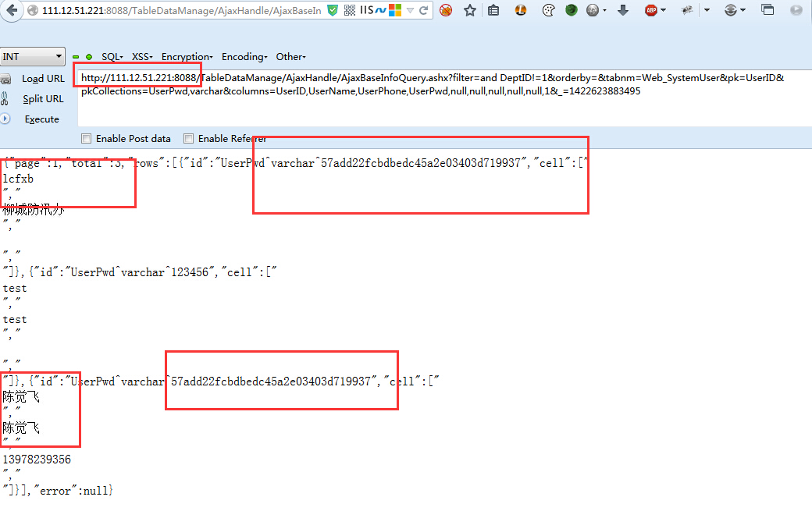Click the green swirl toolbar icon
This screenshot has height=511, width=812.
[x=572, y=10]
